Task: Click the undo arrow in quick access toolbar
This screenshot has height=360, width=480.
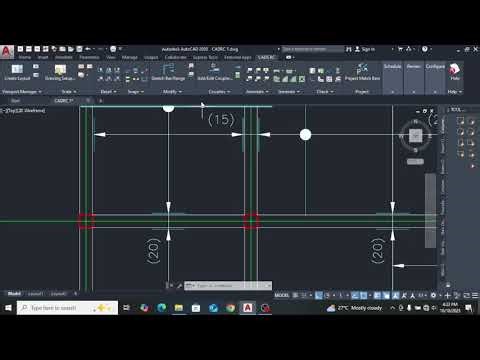Action: (x=88, y=49)
